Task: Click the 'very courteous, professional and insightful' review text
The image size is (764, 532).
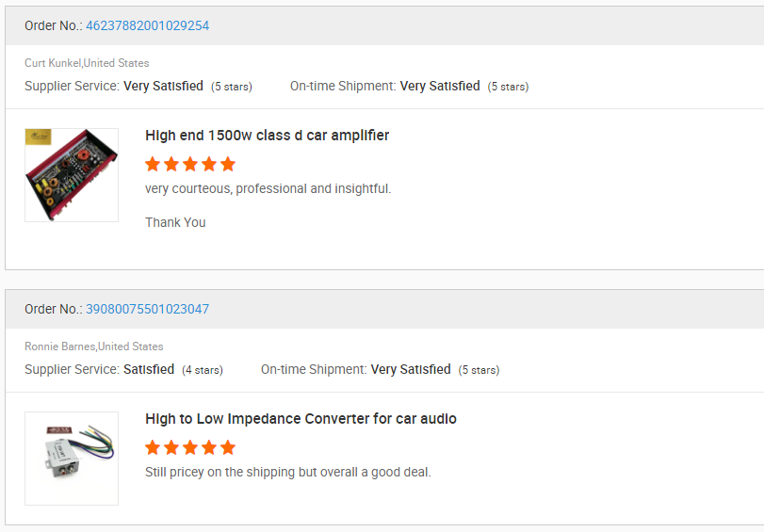Action: 268,188
